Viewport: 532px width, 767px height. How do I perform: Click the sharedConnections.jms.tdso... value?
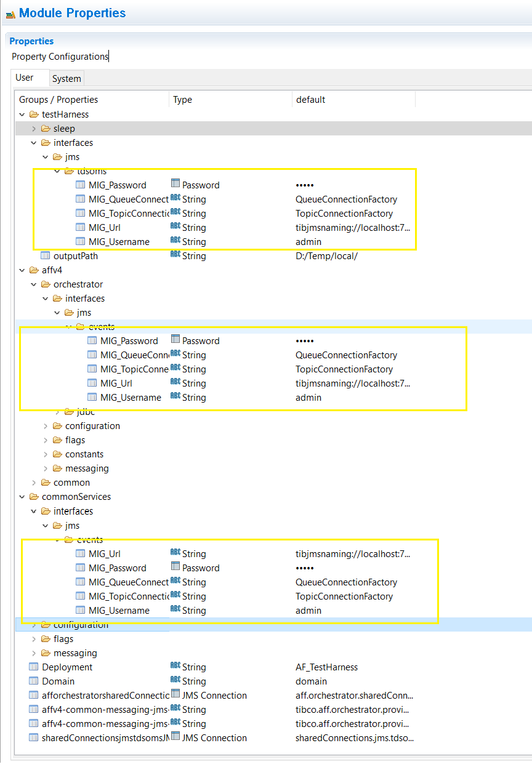(x=354, y=738)
